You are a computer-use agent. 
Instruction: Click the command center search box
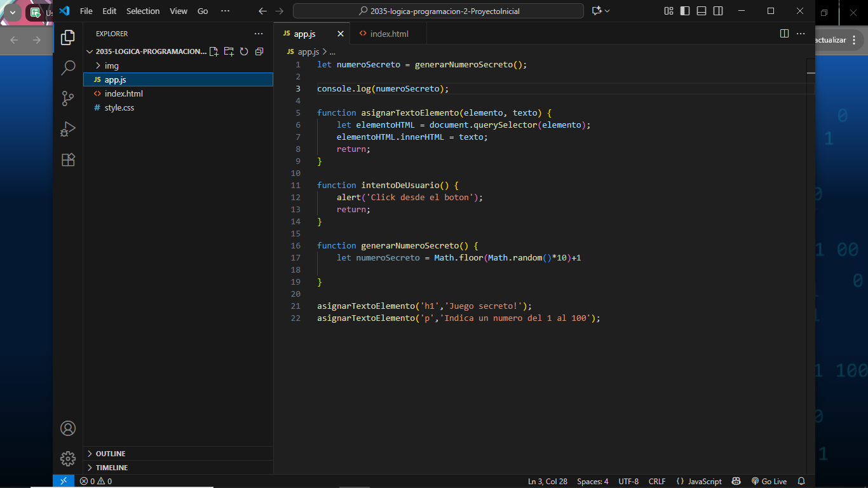438,11
